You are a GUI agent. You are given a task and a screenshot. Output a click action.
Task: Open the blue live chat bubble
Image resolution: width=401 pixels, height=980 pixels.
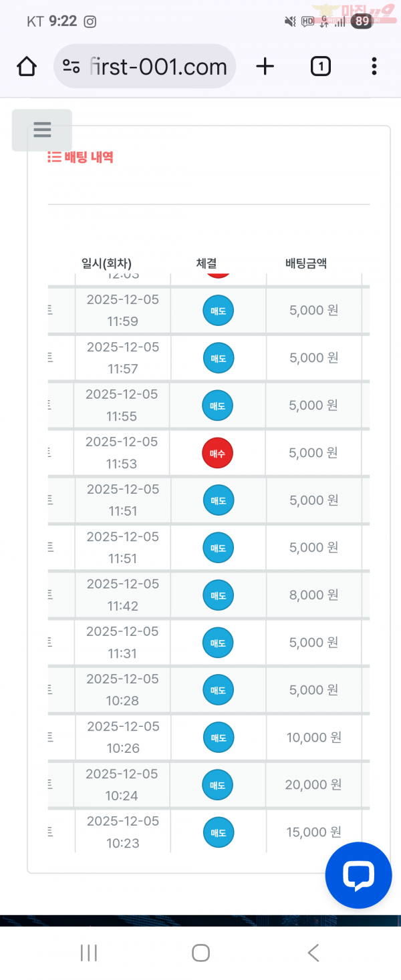[358, 875]
